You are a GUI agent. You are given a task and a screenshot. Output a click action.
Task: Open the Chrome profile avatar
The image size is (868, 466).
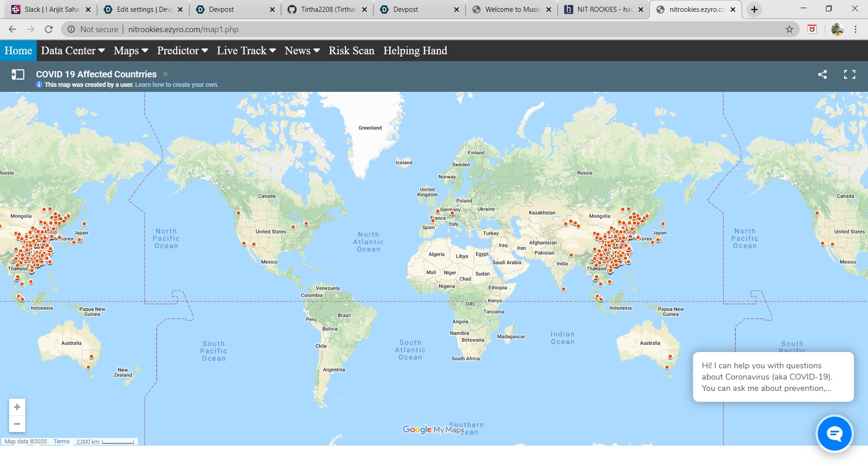[x=837, y=29]
